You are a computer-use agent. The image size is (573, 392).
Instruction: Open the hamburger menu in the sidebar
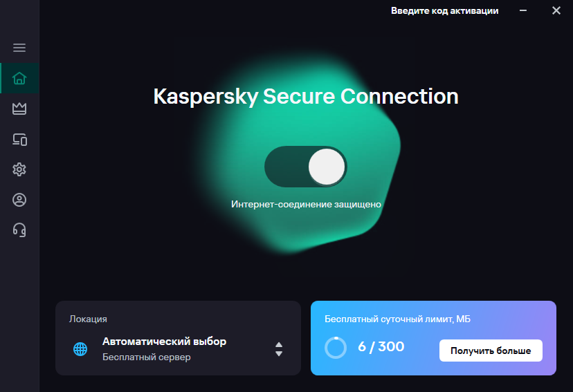click(x=19, y=48)
